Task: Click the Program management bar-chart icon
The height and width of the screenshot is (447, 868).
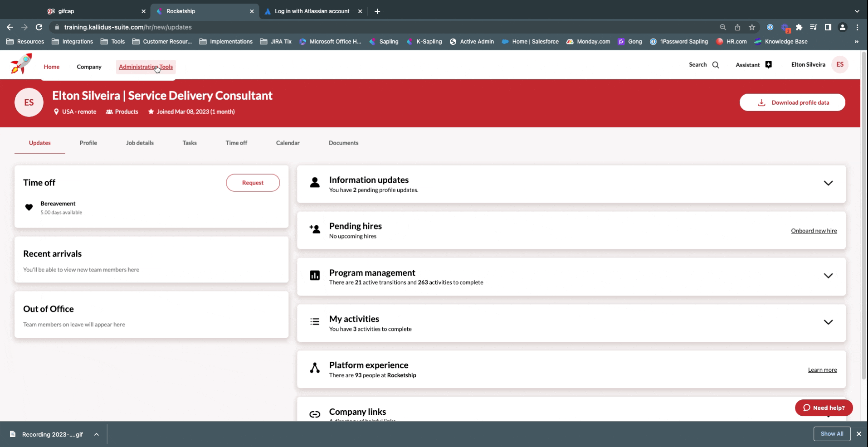Action: click(314, 276)
